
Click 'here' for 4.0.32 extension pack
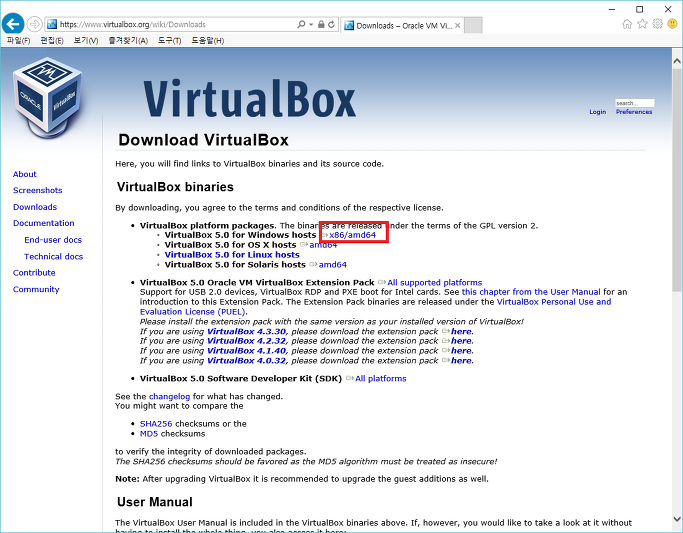point(461,361)
